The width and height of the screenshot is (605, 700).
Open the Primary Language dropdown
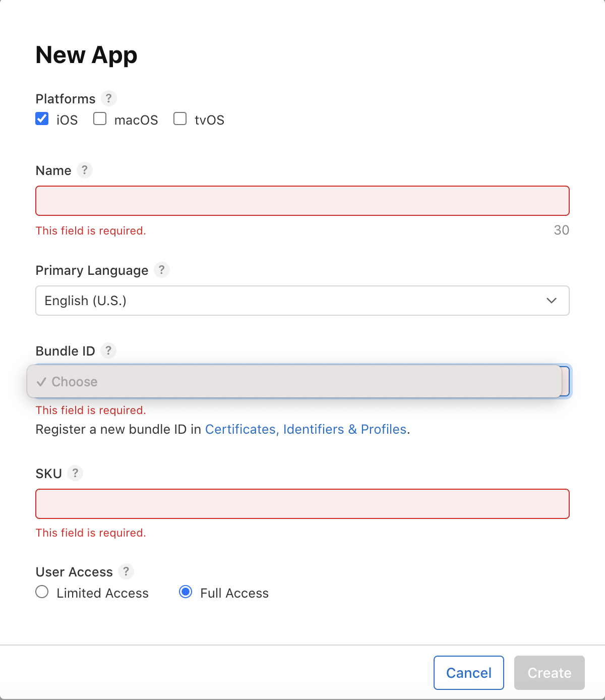[302, 301]
